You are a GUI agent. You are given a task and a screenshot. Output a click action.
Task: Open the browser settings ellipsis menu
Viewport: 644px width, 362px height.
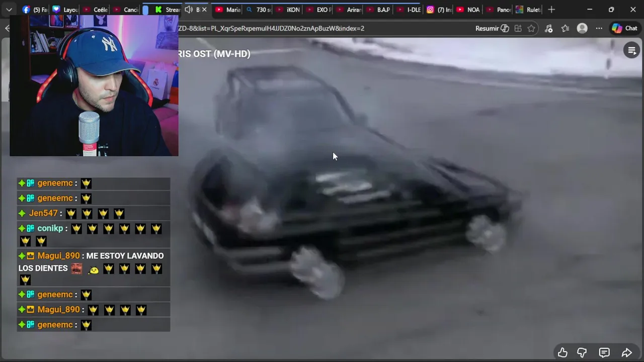click(599, 28)
